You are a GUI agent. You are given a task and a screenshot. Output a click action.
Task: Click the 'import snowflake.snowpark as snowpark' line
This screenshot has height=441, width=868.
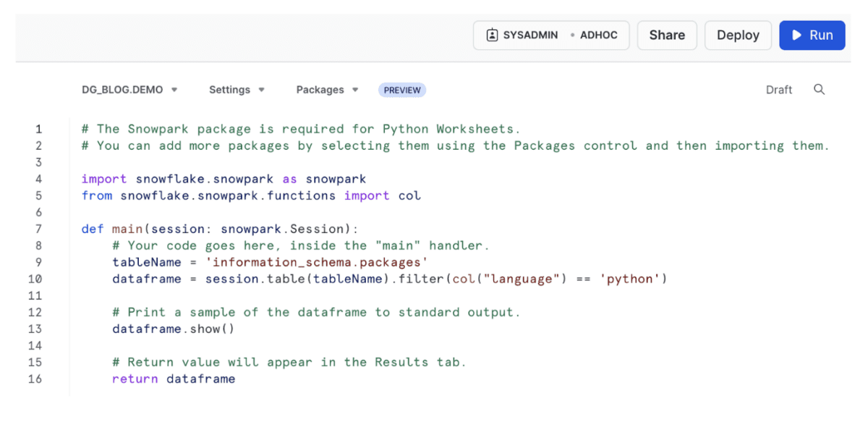click(224, 179)
